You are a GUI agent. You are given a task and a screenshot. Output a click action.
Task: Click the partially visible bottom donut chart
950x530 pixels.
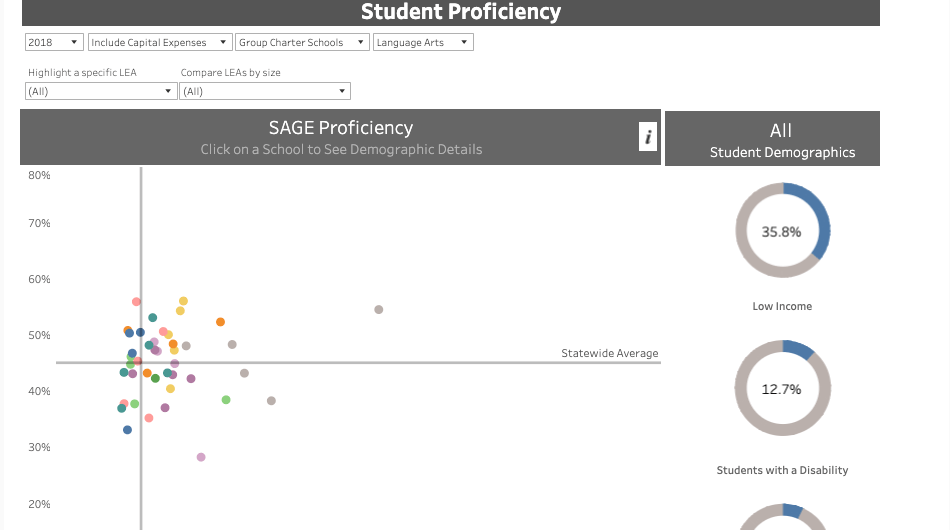tap(782, 518)
